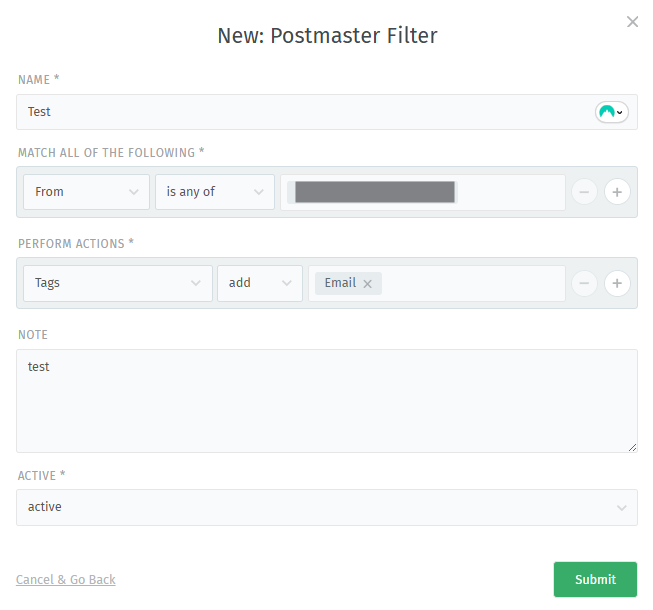Open the Tags action type dropdown
Screen dimensions: 653x610
tap(117, 283)
